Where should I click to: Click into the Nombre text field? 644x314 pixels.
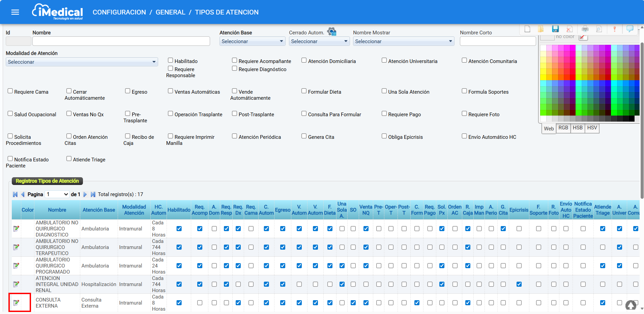pyautogui.click(x=121, y=41)
